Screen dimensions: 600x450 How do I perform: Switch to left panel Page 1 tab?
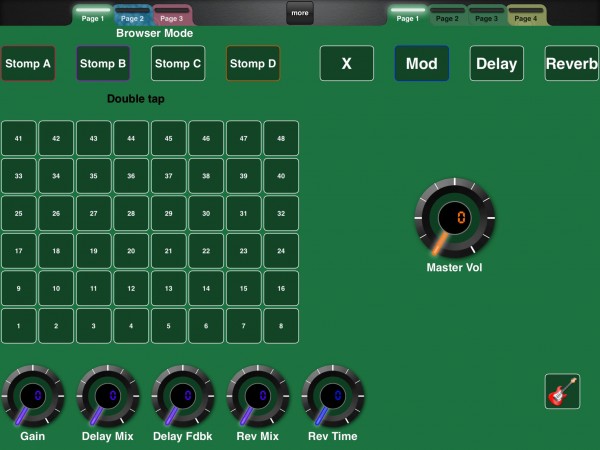click(93, 15)
